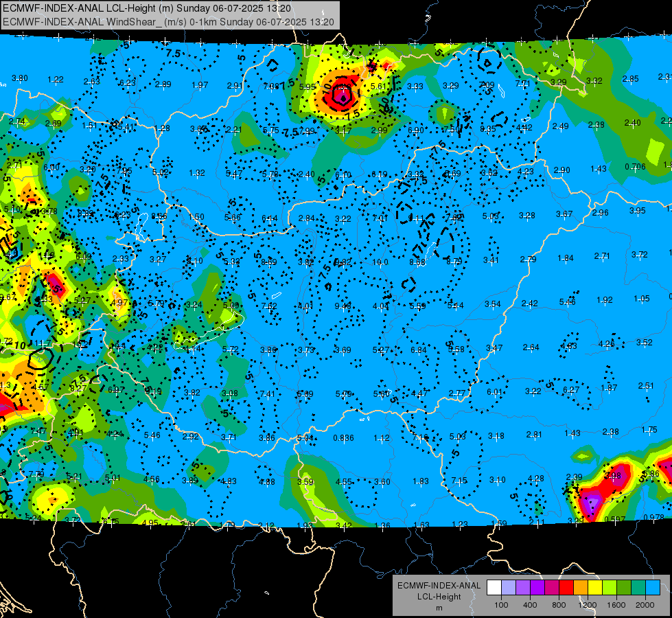
Task: Click the wind shear value 0.978
Action: 654,517
